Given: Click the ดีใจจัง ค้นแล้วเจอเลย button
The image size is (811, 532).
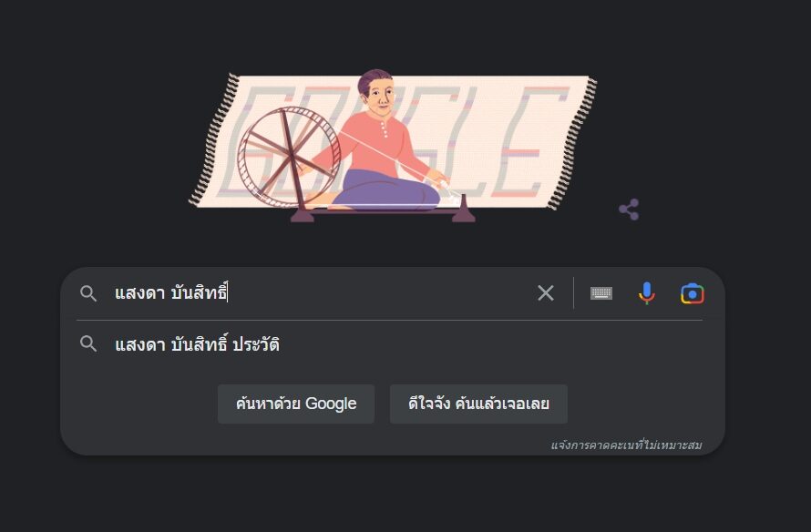Looking at the screenshot, I should tap(478, 404).
